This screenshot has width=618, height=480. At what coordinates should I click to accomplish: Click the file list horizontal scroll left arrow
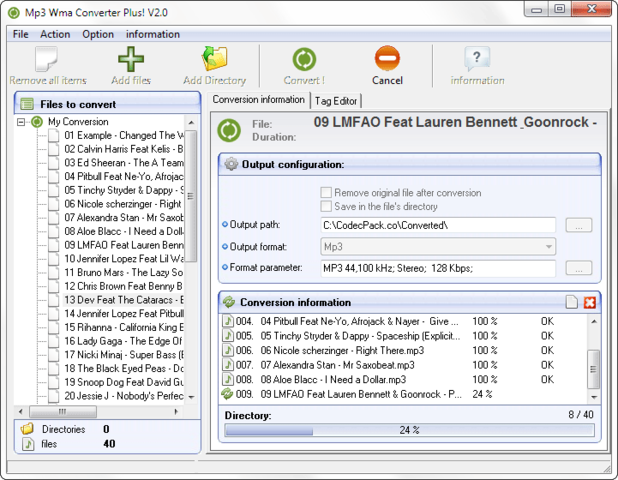tap(21, 411)
